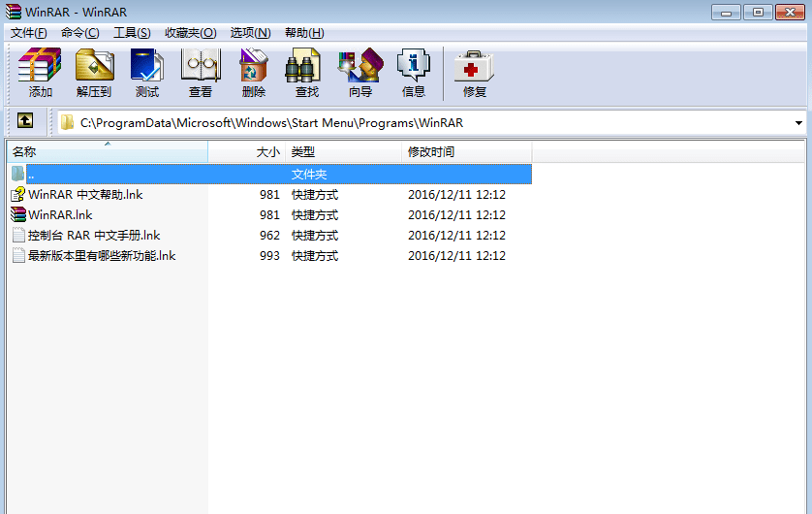Viewport: 812px width, 514px height.
Task: Open the 选项(N) menu
Action: click(x=251, y=33)
